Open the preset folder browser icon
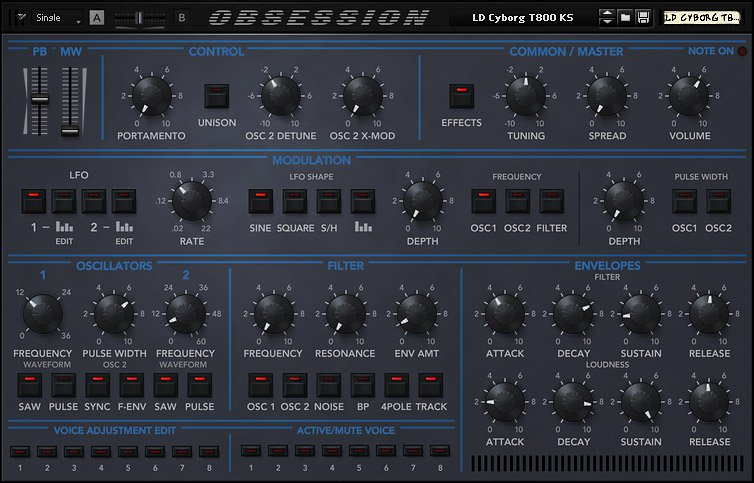This screenshot has width=754, height=483. click(x=625, y=18)
